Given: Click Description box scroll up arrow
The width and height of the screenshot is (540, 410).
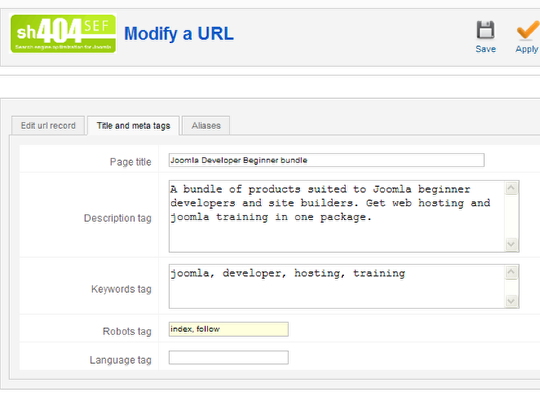Looking at the screenshot, I should pyautogui.click(x=511, y=188).
